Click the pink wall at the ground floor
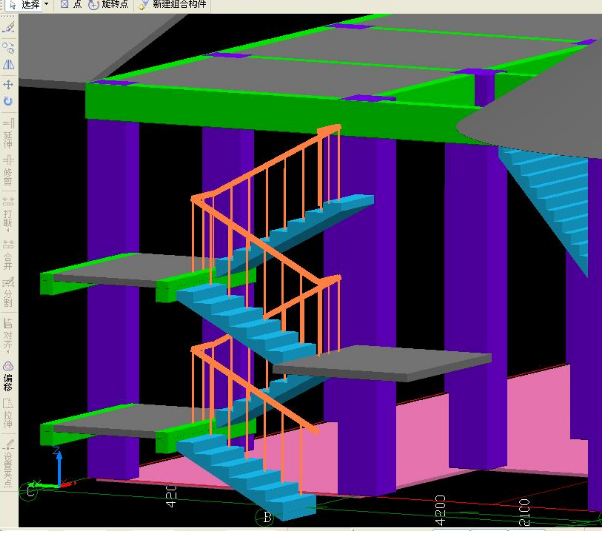Image resolution: width=615 pixels, height=538 pixels. (x=424, y=439)
